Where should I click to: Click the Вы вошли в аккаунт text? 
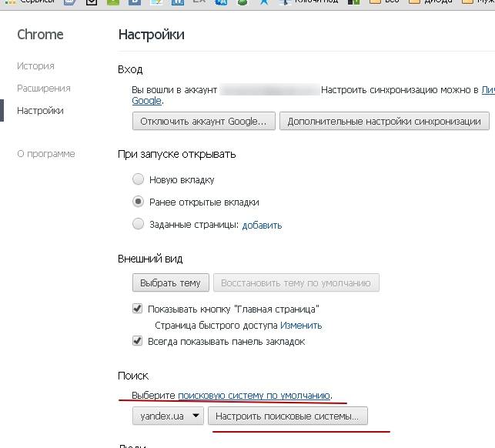[174, 90]
